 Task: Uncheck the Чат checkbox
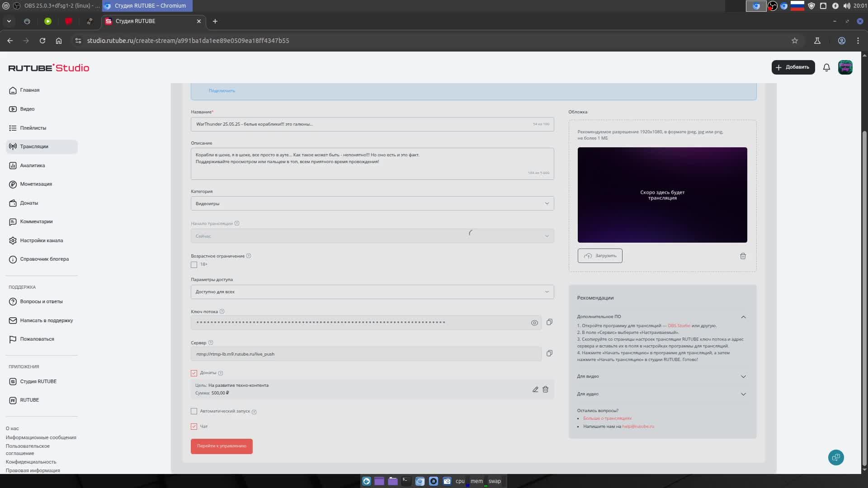[x=194, y=427]
